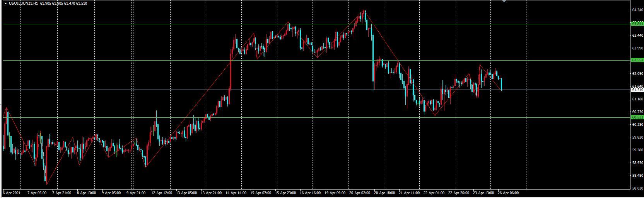The width and height of the screenshot is (644, 198).
Task: Click the 26 Apr 06:00 time label
Action: point(508,193)
